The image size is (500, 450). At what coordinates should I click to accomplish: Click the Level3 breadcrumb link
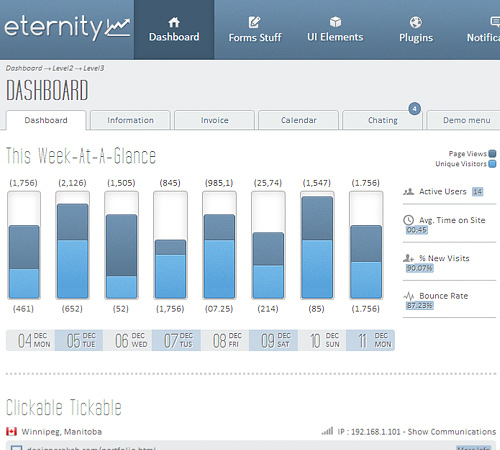[x=94, y=68]
